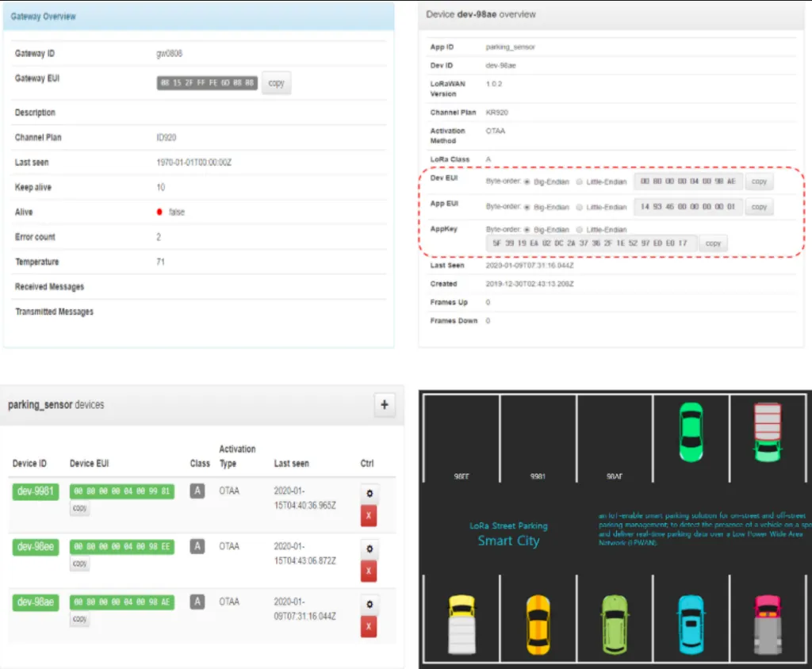Screen dimensions: 812x669
Task: Open the dev-98ae device link
Action: coord(36,602)
